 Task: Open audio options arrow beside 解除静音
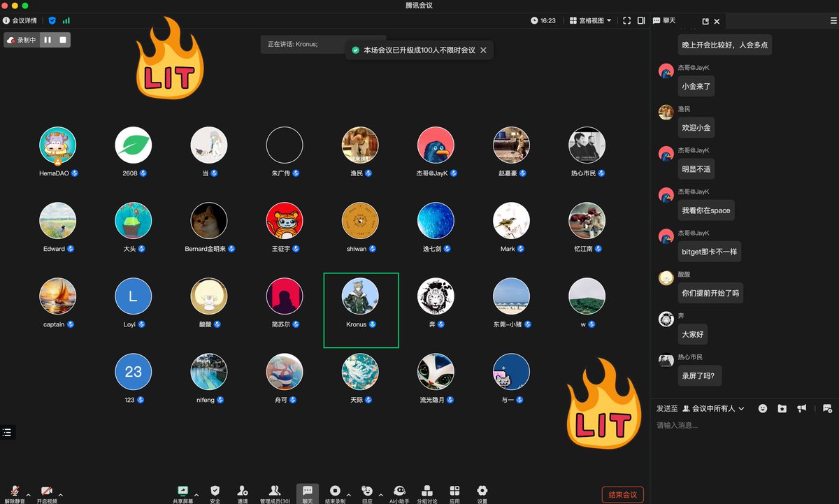(29, 495)
